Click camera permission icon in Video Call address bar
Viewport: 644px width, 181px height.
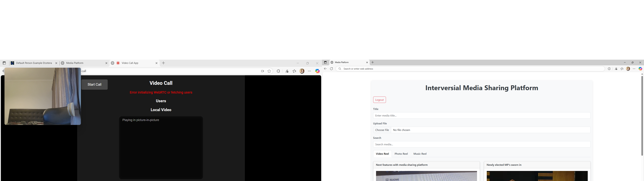click(x=262, y=71)
